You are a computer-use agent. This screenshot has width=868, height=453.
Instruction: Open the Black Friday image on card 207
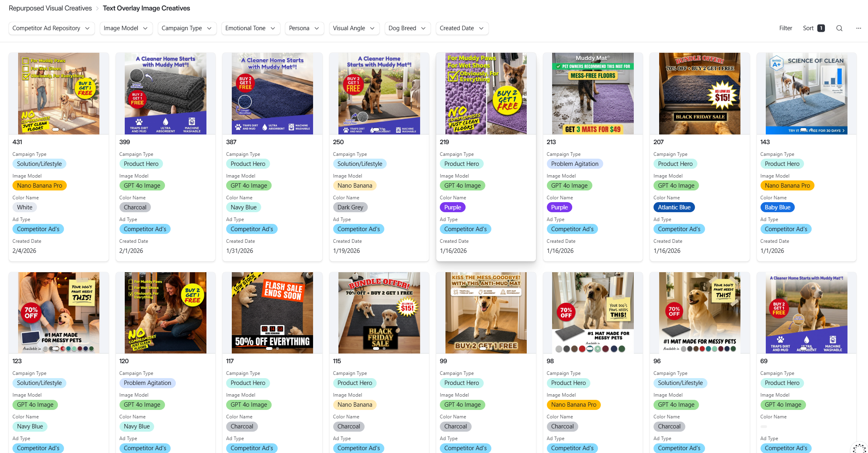700,93
